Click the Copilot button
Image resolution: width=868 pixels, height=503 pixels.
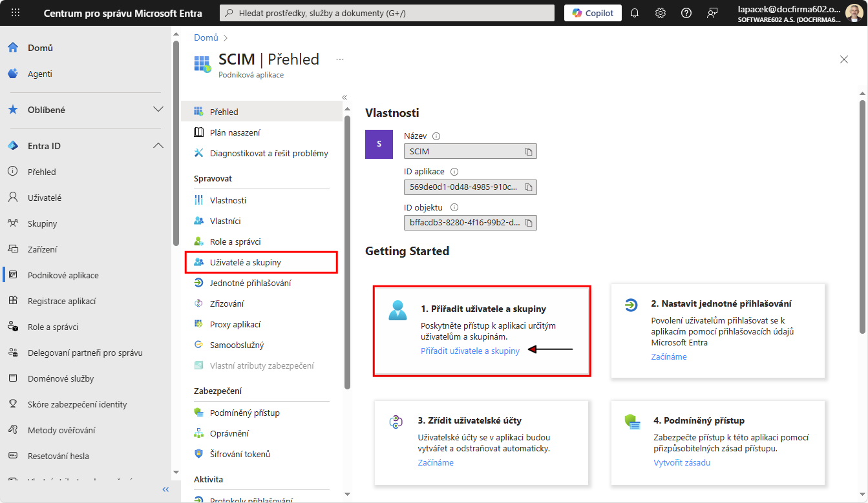coord(593,13)
